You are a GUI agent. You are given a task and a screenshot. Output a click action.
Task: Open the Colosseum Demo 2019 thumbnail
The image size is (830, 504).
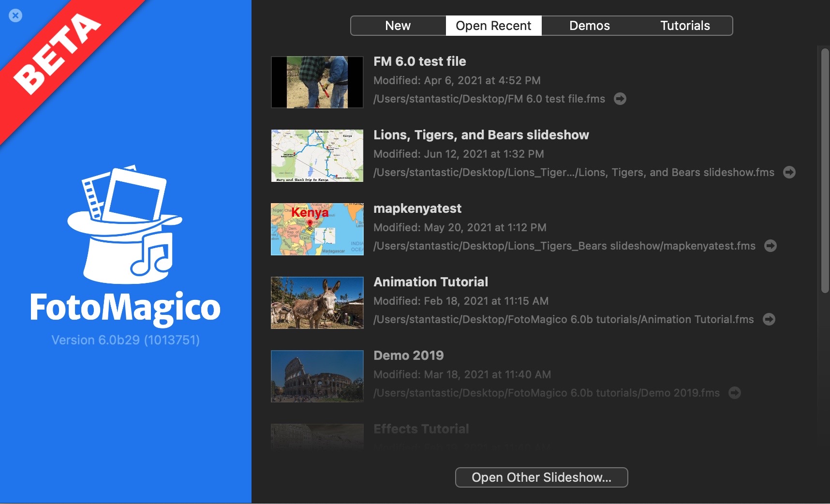pos(317,376)
